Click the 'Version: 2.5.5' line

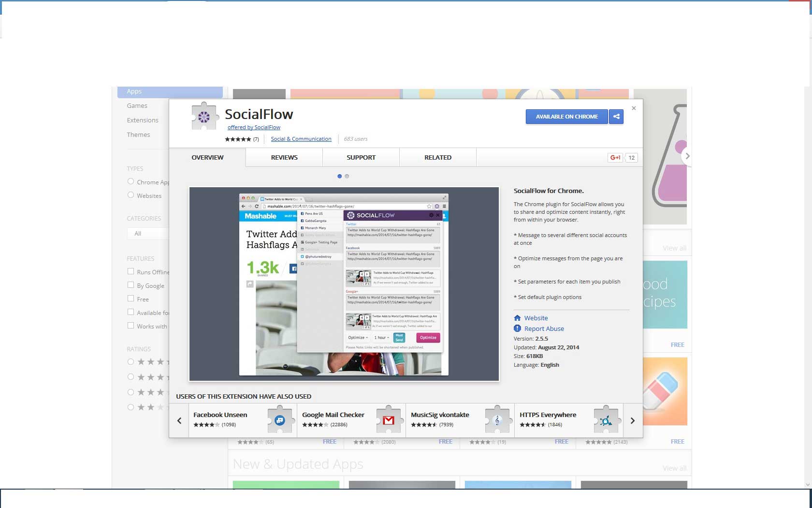(531, 339)
